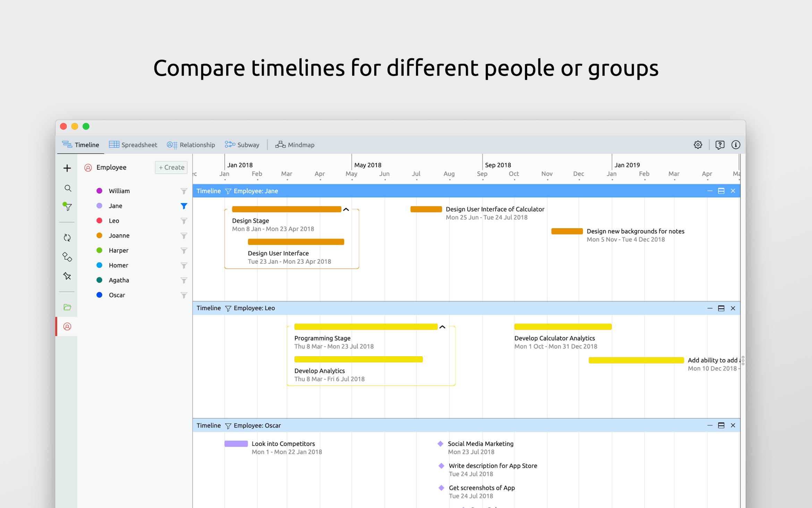Image resolution: width=812 pixels, height=508 pixels.
Task: Click the Info icon in the toolbar
Action: point(736,145)
